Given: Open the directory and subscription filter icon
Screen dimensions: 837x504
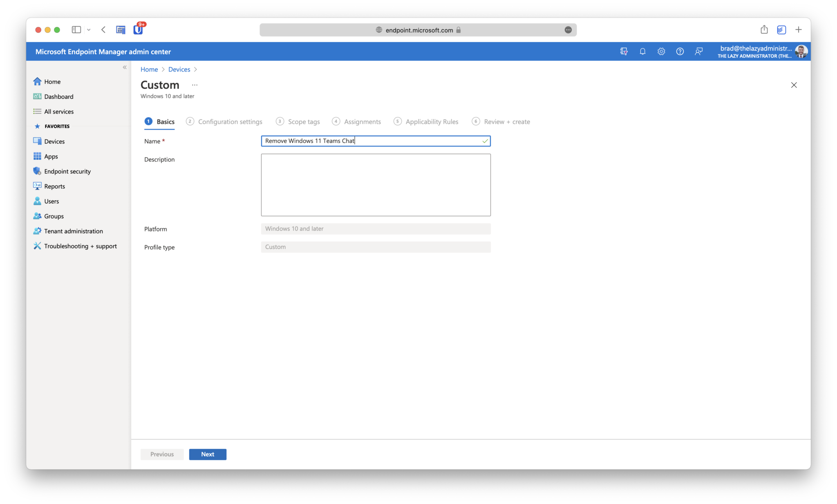Looking at the screenshot, I should coord(624,52).
